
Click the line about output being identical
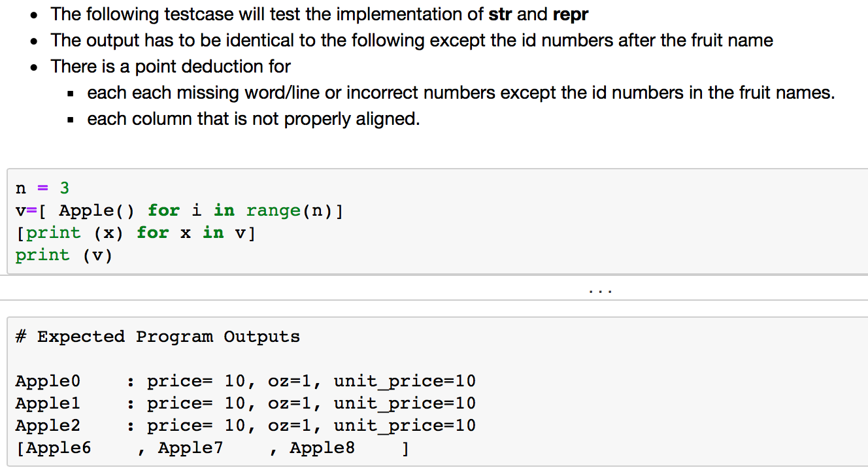coord(412,40)
